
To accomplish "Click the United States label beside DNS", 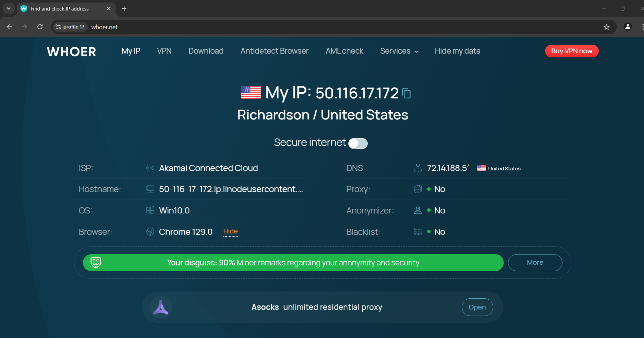I will 504,168.
